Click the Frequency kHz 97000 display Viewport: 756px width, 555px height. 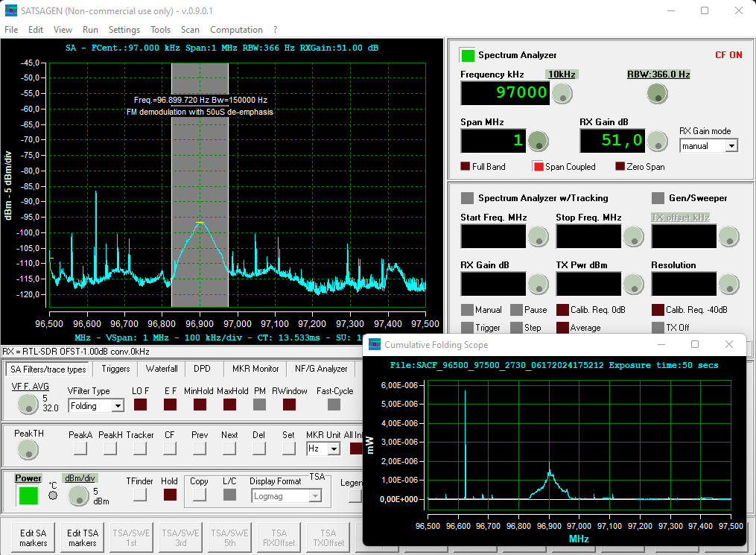tap(505, 92)
